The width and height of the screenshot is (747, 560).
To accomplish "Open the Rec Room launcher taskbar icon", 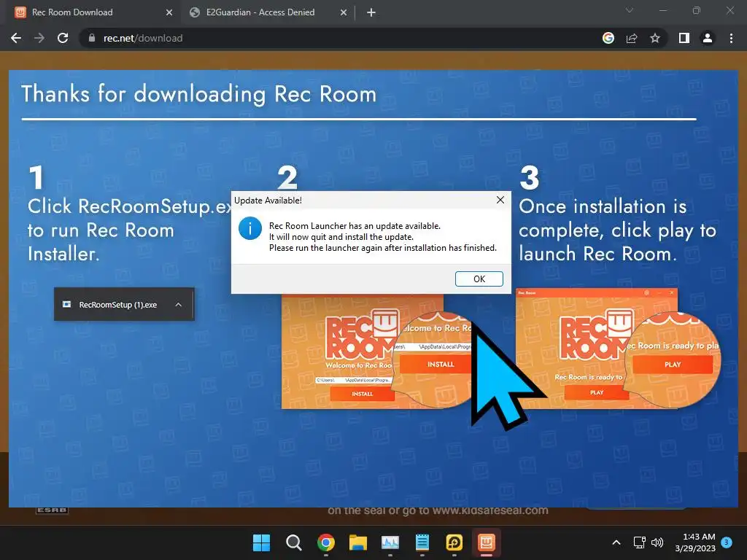I will coord(487,542).
